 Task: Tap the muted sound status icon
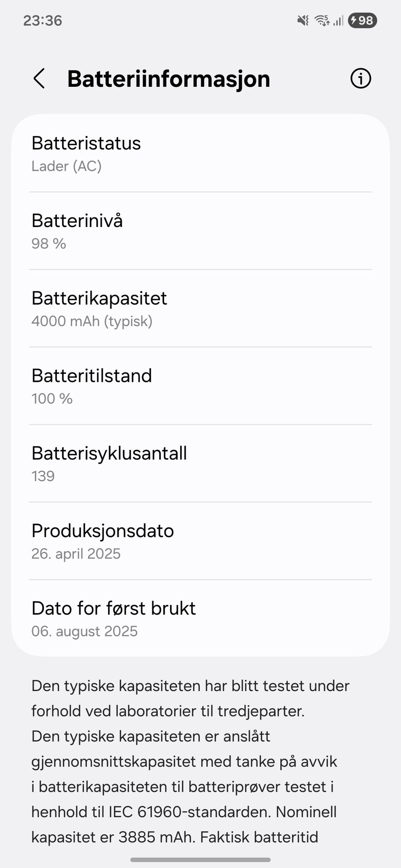[x=303, y=20]
